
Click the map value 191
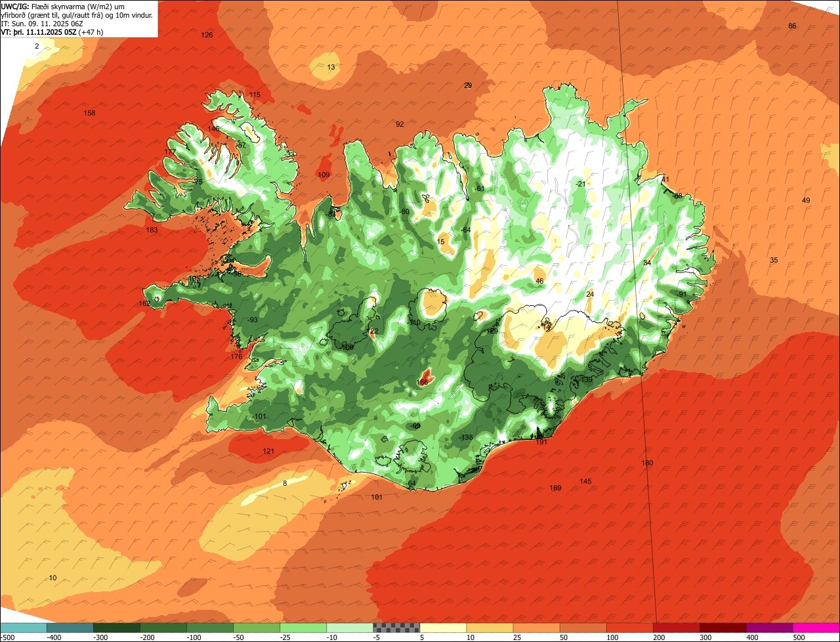(x=541, y=442)
